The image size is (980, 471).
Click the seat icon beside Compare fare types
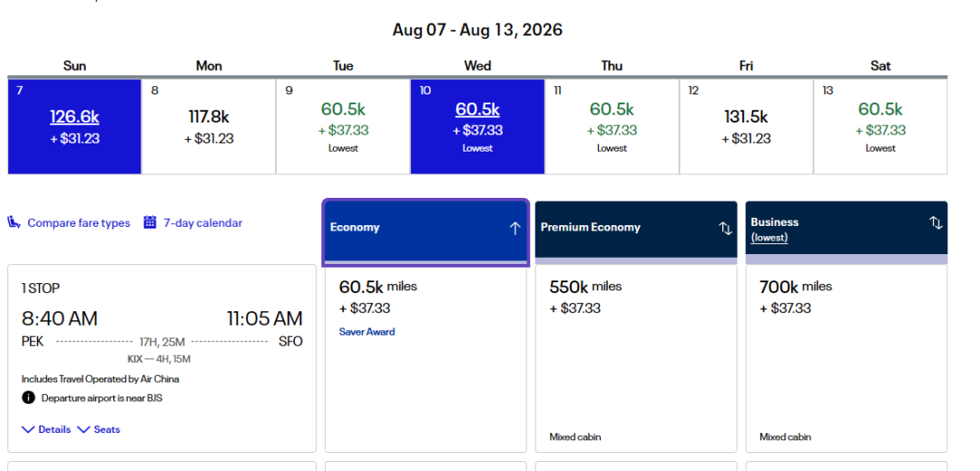point(15,222)
